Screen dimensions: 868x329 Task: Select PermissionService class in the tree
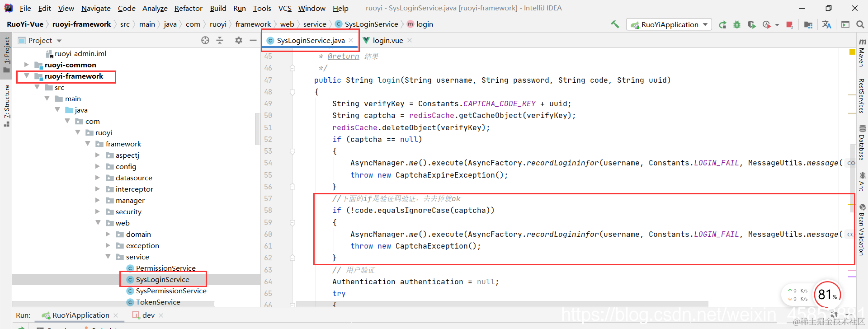pyautogui.click(x=161, y=268)
